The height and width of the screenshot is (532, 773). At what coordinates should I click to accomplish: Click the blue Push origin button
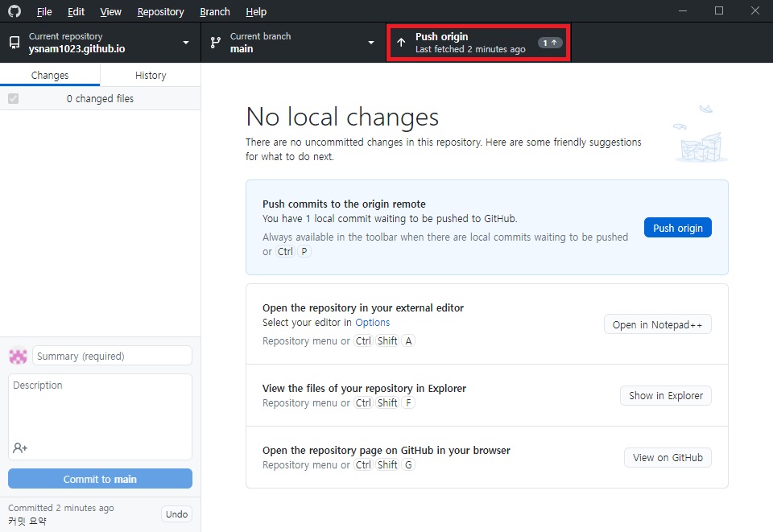[677, 228]
